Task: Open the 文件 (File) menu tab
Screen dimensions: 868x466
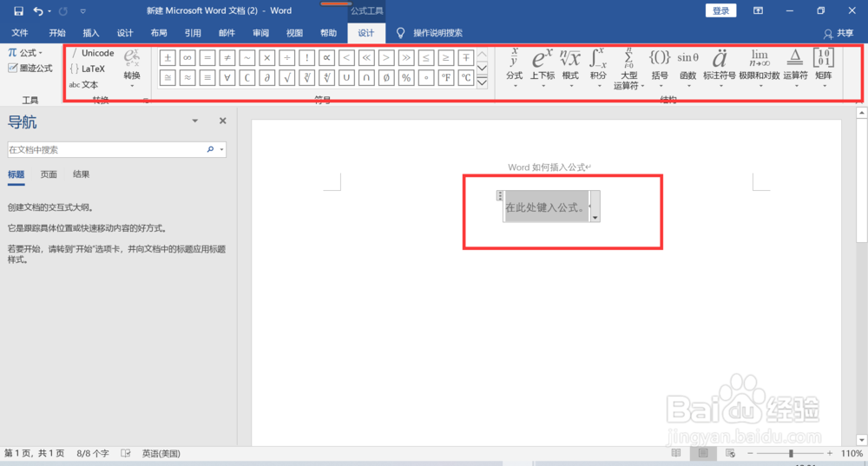Action: (x=19, y=33)
